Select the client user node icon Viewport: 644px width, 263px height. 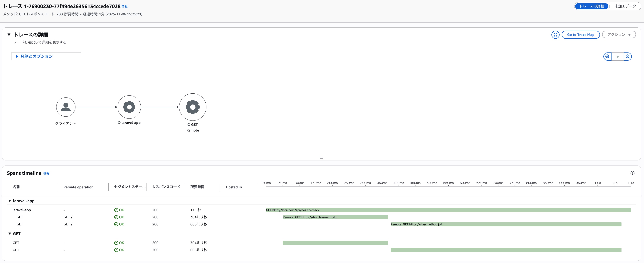66,107
